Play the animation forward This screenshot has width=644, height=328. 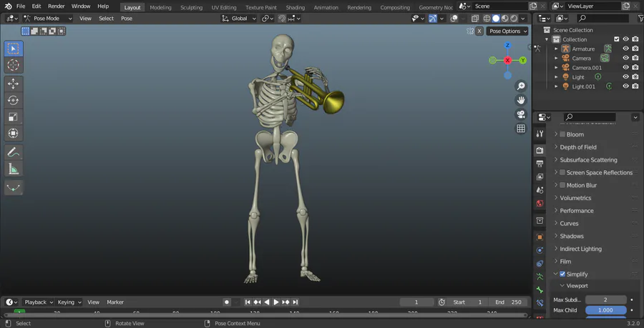pyautogui.click(x=276, y=302)
